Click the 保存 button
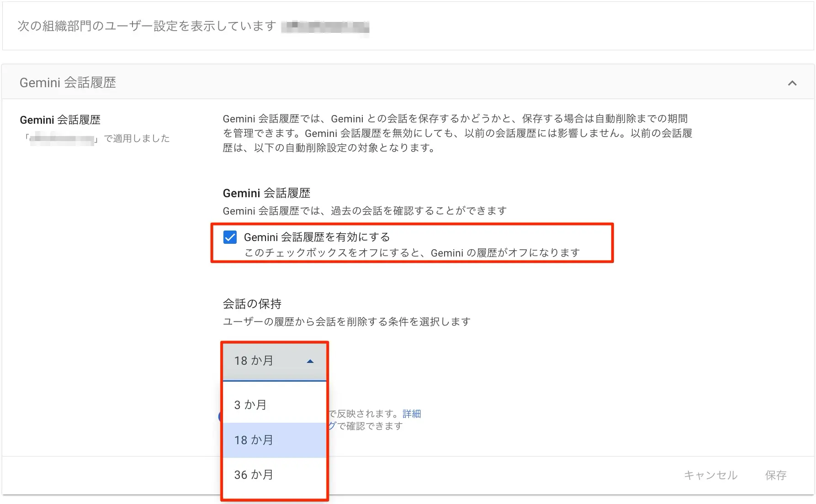The height and width of the screenshot is (504, 816). point(776,475)
